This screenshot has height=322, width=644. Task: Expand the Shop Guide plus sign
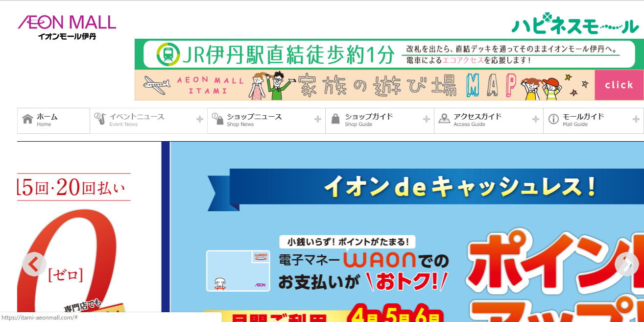[x=427, y=119]
